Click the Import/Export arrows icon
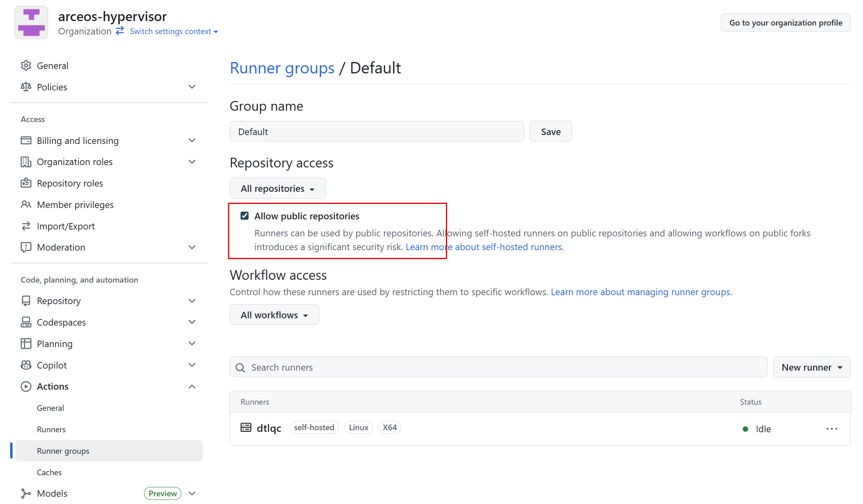The height and width of the screenshot is (504, 863). [x=26, y=226]
